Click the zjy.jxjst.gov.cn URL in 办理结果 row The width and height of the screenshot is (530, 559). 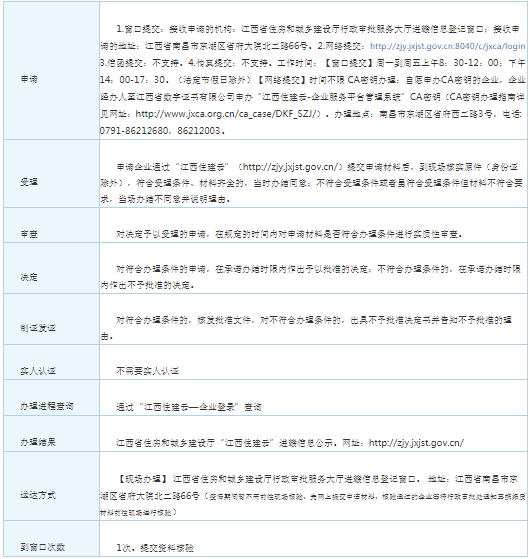point(416,443)
